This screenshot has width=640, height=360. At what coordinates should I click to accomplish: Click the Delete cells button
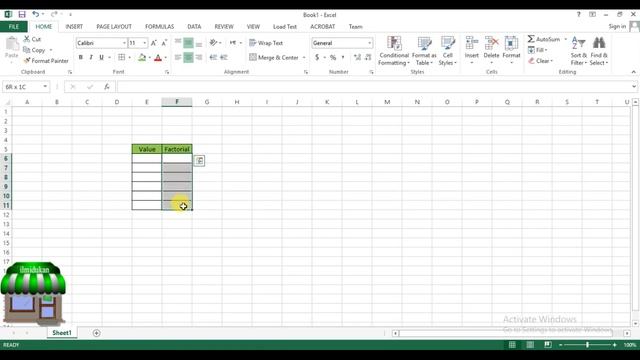491,51
